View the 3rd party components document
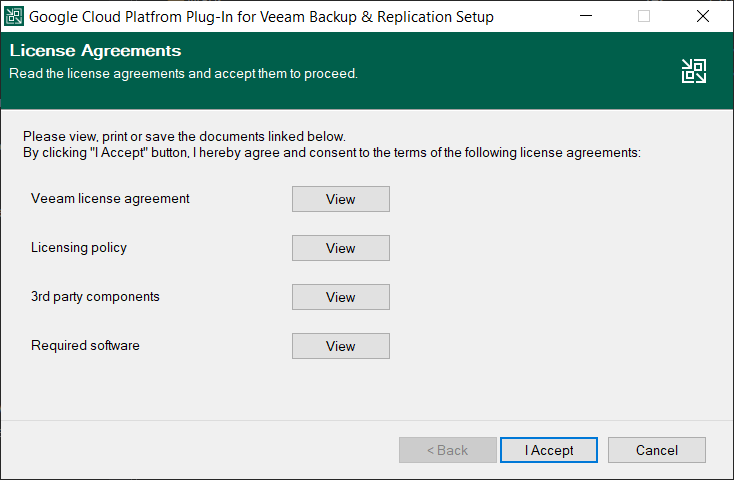Screen dimensions: 734x480 pyautogui.click(x=340, y=297)
